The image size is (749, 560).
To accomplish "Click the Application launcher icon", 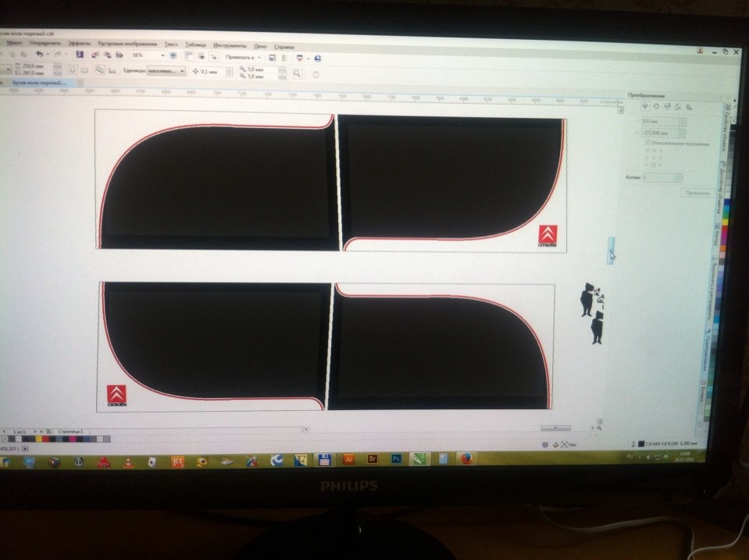I will [x=299, y=58].
